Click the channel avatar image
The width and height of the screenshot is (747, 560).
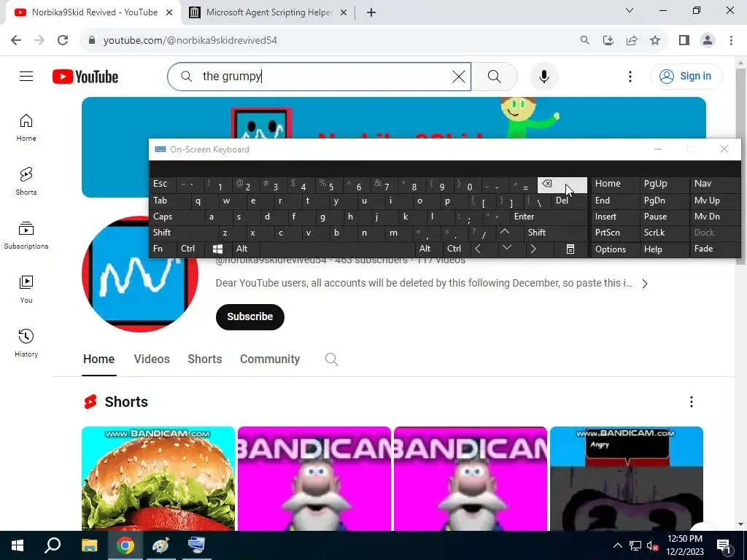139,274
